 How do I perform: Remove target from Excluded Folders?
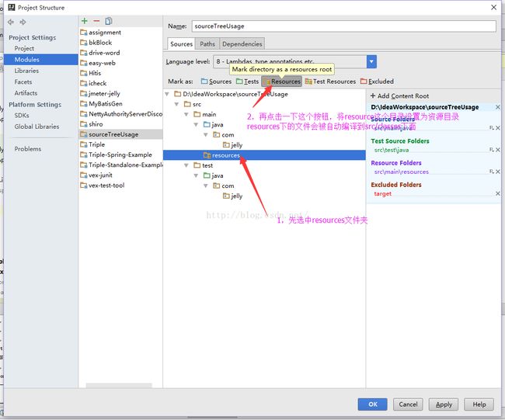(x=498, y=193)
